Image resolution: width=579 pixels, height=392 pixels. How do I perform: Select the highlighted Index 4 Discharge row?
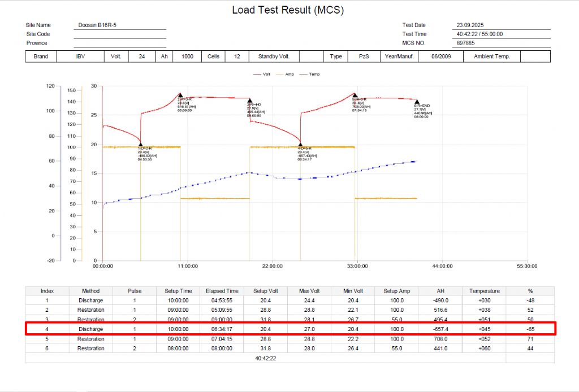291,329
